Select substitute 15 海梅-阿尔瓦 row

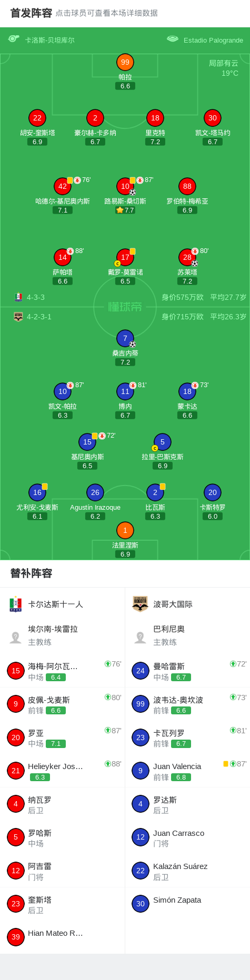tap(62, 671)
